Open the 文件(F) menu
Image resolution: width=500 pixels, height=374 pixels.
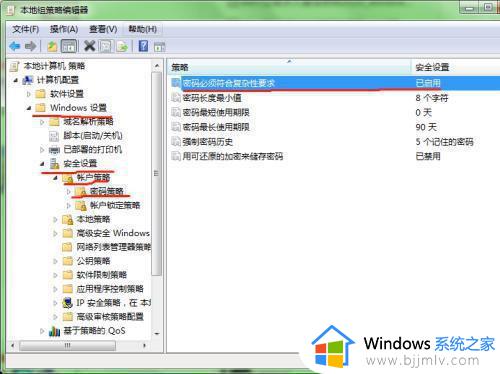(x=25, y=29)
